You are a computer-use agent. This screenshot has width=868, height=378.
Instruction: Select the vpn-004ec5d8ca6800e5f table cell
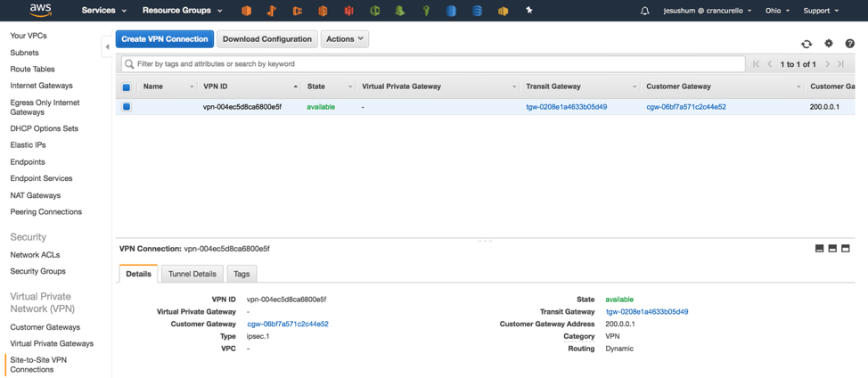point(242,107)
